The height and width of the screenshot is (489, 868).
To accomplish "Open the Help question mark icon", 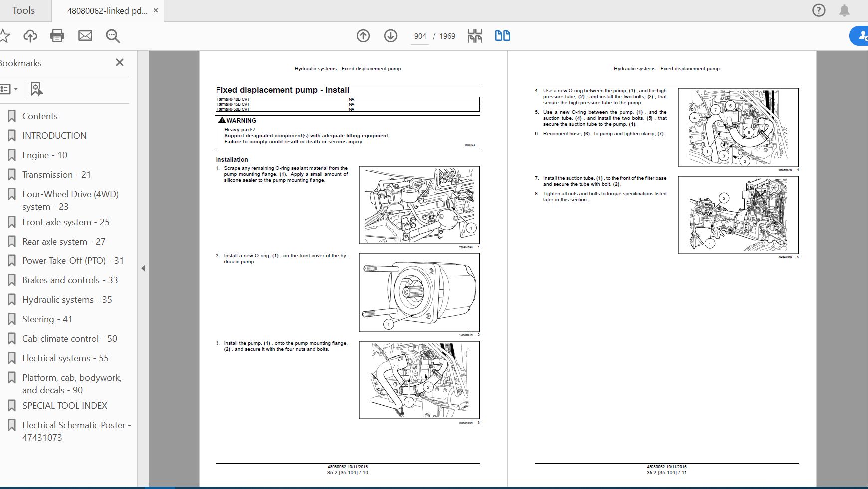I will pos(819,10).
